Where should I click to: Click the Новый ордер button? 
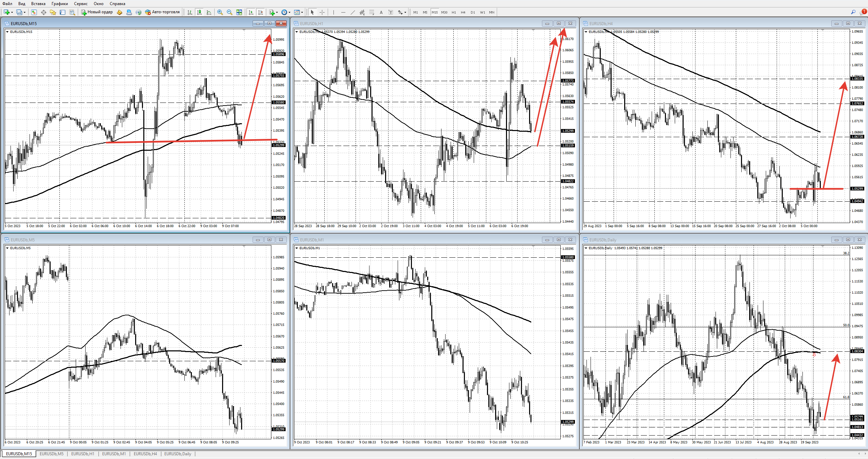(x=97, y=12)
